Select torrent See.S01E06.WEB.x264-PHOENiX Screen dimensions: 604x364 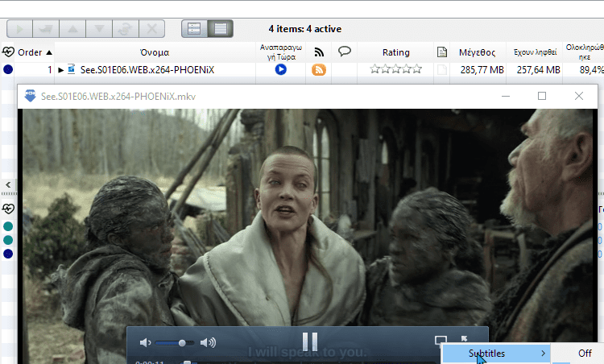tap(147, 70)
